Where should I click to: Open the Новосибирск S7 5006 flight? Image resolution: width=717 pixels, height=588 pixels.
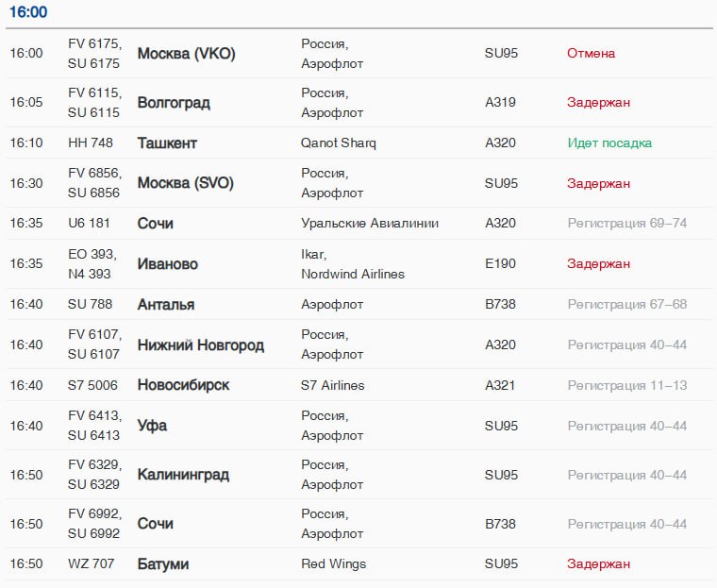pyautogui.click(x=358, y=385)
